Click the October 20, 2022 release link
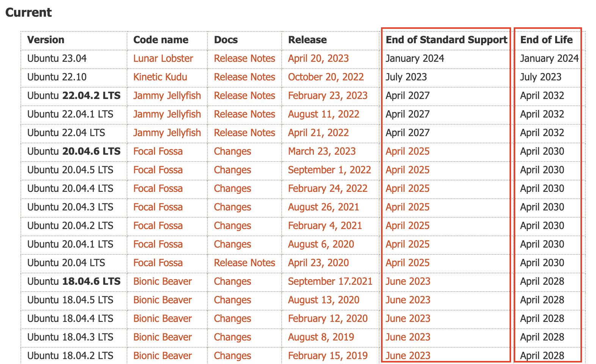This screenshot has height=364, width=596. [x=326, y=77]
